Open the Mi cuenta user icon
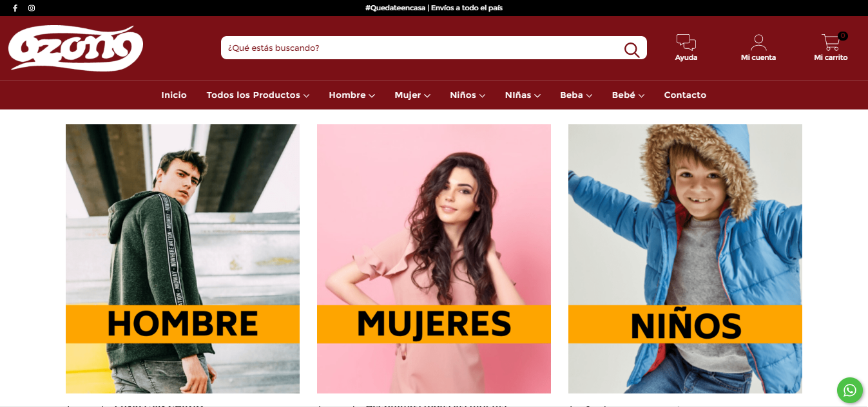Screen dimensions: 868x407 [x=758, y=43]
